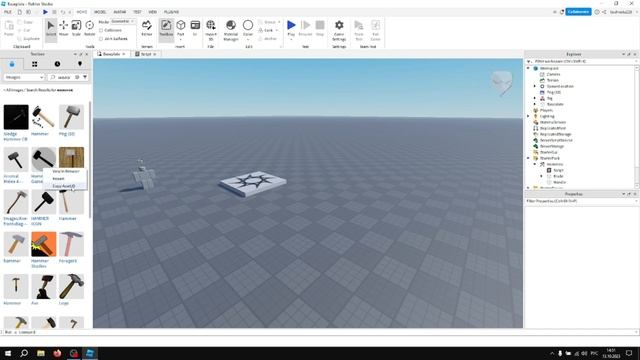Open Game Settings gear
The width and height of the screenshot is (640, 360).
click(x=339, y=30)
